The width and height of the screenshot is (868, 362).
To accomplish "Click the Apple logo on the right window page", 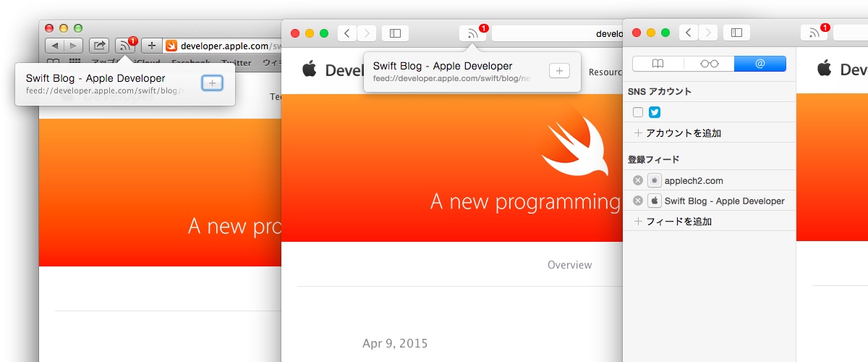I will coord(825,70).
